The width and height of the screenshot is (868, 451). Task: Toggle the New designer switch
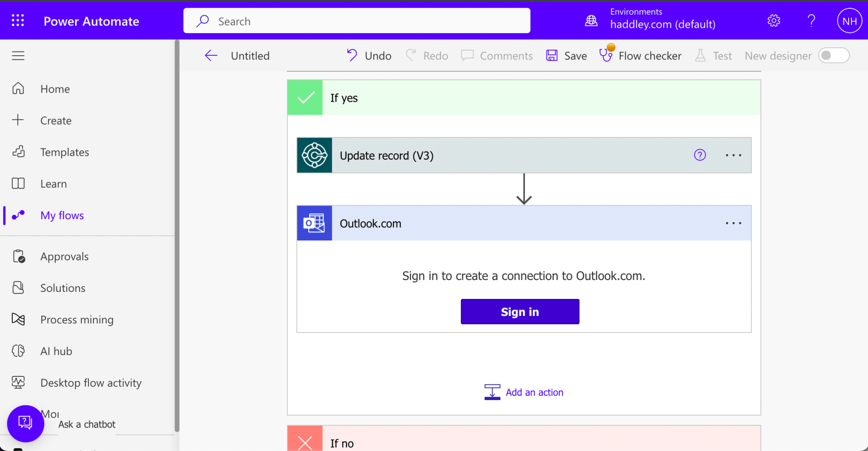click(834, 56)
